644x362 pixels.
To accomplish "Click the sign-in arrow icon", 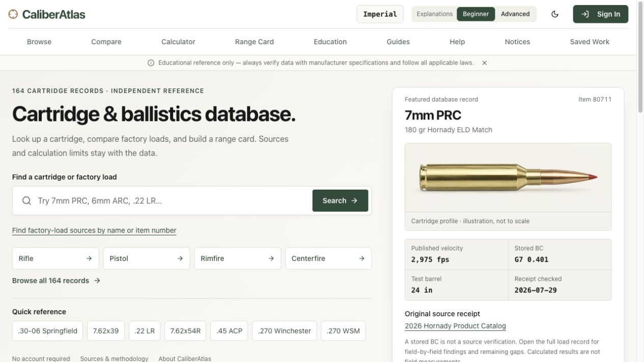I will click(x=585, y=14).
